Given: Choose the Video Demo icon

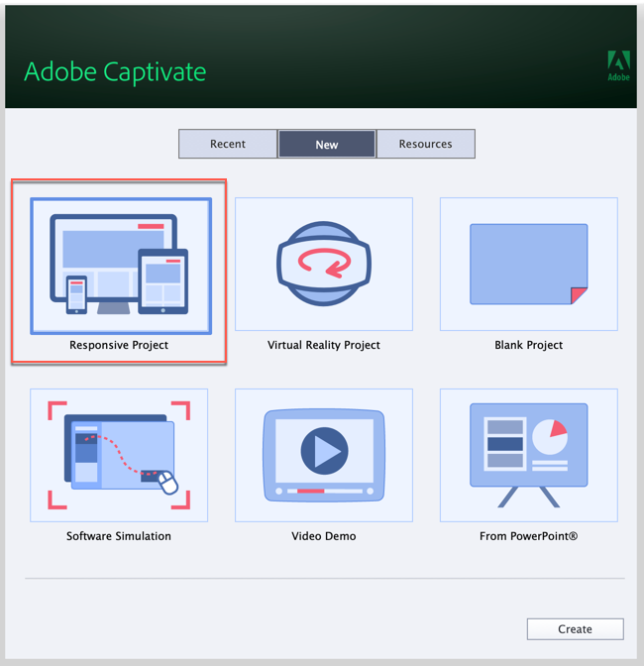Looking at the screenshot, I should click(x=324, y=455).
